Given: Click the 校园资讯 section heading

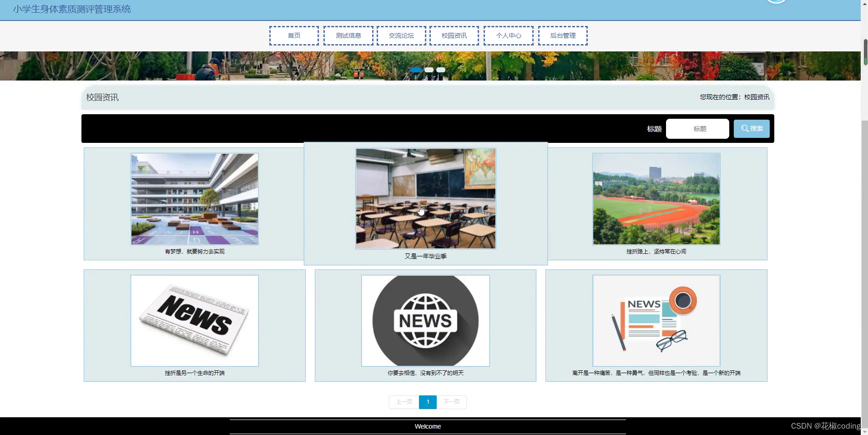Looking at the screenshot, I should pyautogui.click(x=102, y=97).
